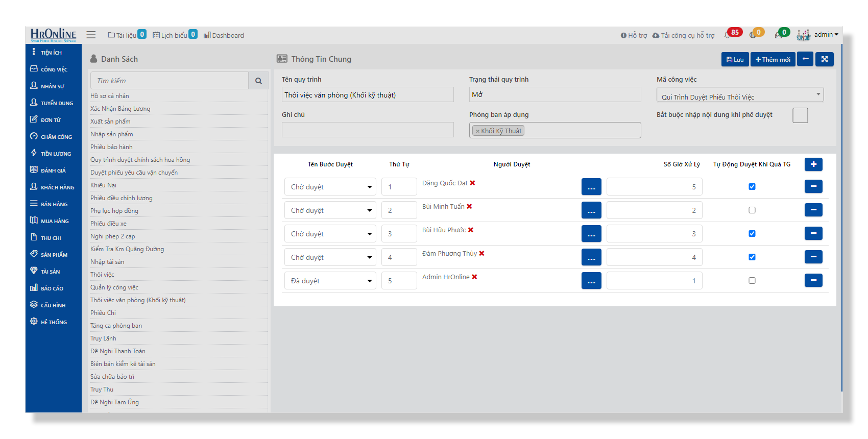Open step status dropdown for order 1
Viewport: 868px width, 439px height.
click(330, 187)
